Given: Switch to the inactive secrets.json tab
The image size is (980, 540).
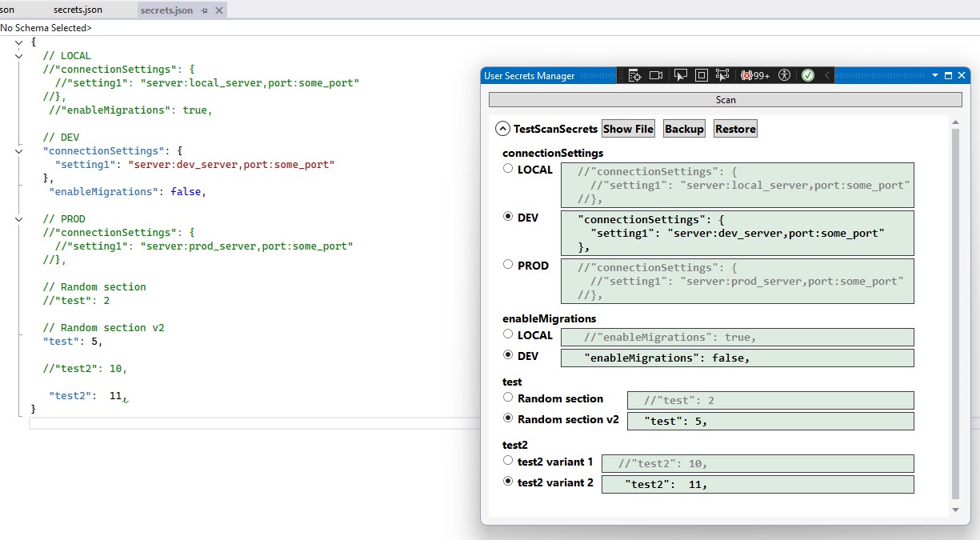Looking at the screenshot, I should click(x=78, y=10).
